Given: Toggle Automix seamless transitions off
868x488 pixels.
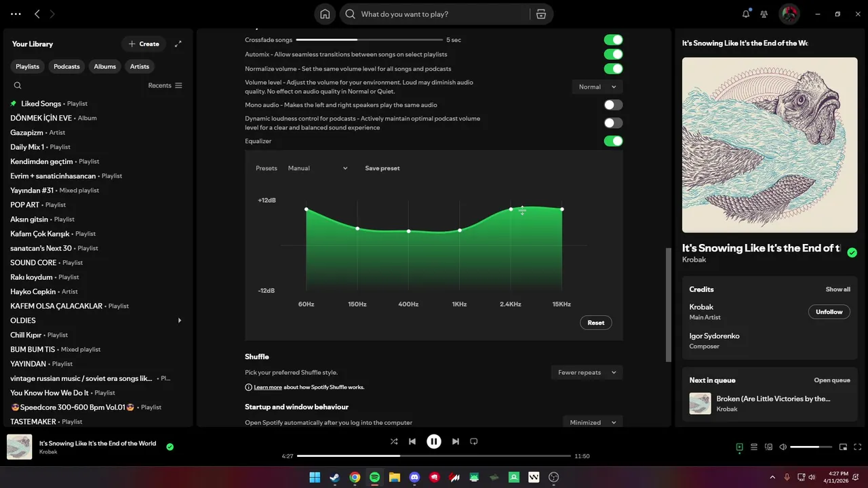Looking at the screenshot, I should point(613,54).
